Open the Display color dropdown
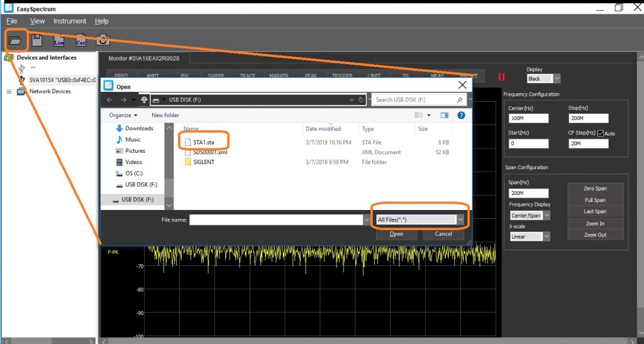Screen dimensions: 644x344 (557, 79)
